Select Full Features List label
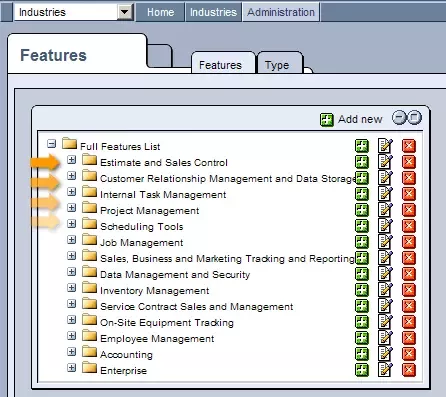 click(120, 146)
